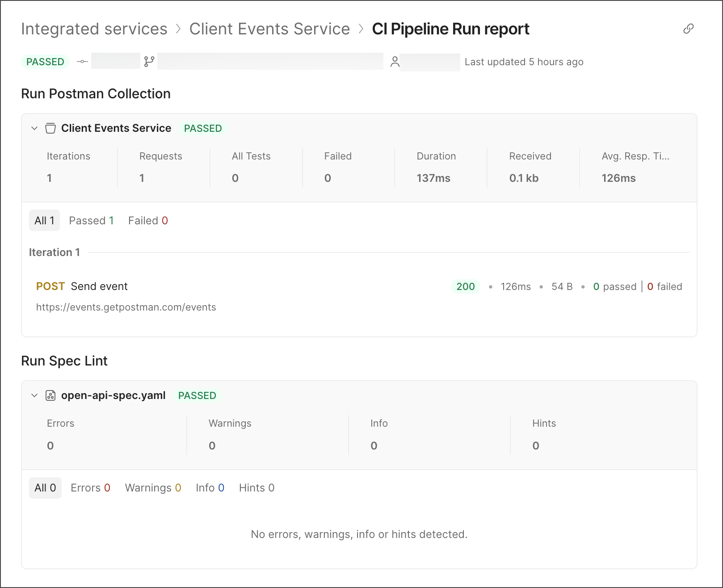The image size is (723, 588).
Task: Click the open-api-spec.yaml file icon
Action: coord(50,395)
